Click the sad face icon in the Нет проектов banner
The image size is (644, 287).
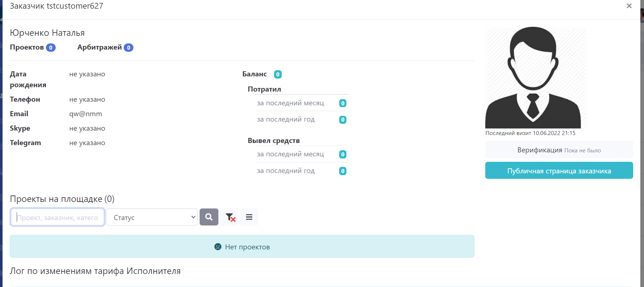pos(218,247)
